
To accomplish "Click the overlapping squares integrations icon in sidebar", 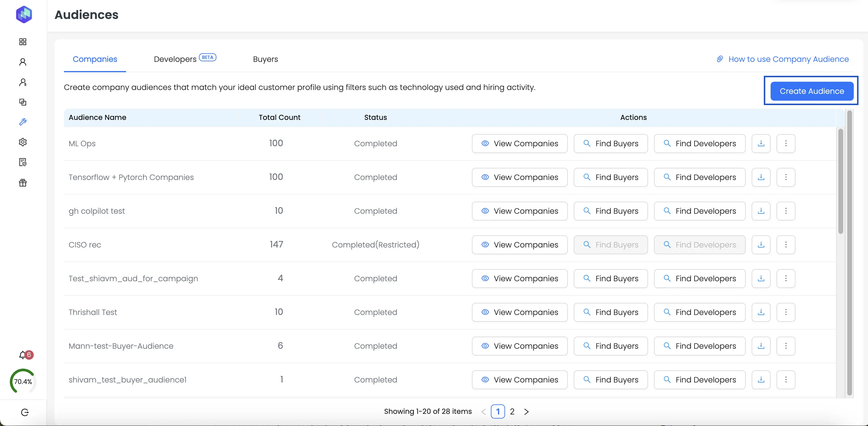I will pos(22,102).
